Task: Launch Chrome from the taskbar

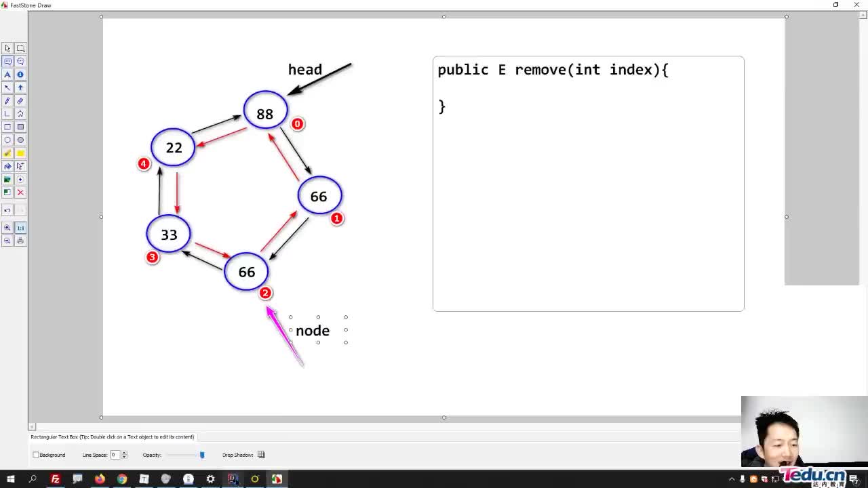Action: coord(122,479)
